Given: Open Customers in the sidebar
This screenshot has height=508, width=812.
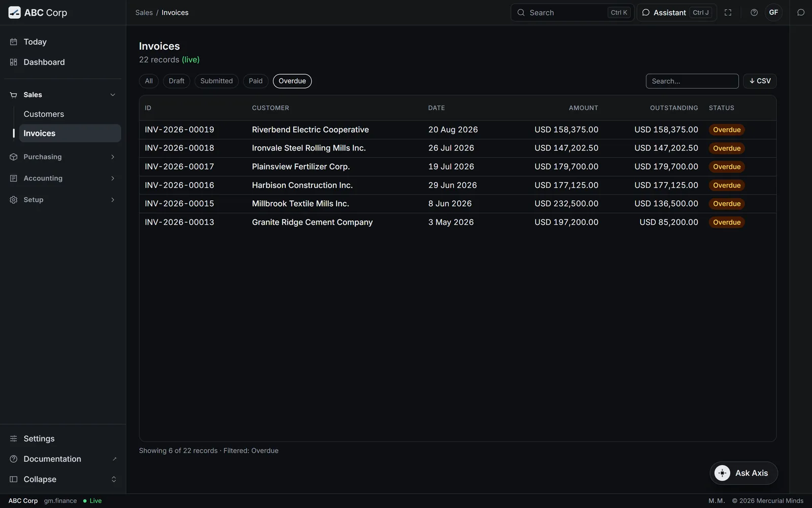Looking at the screenshot, I should pyautogui.click(x=70, y=114).
